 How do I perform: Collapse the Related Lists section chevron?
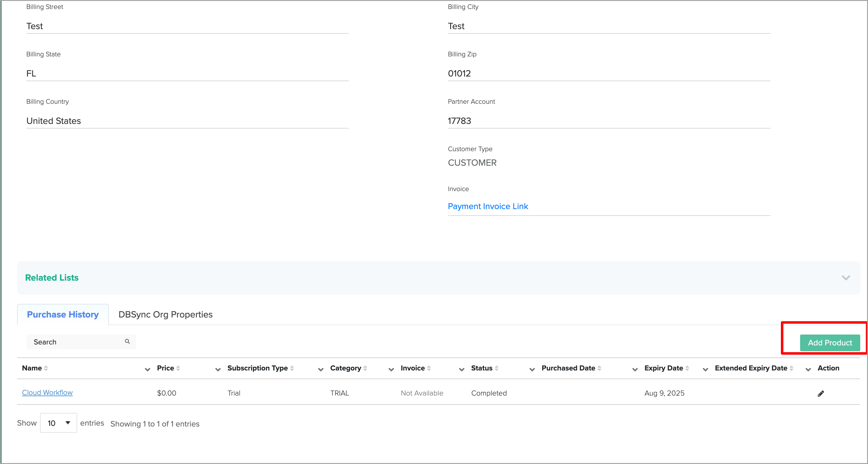coord(846,278)
